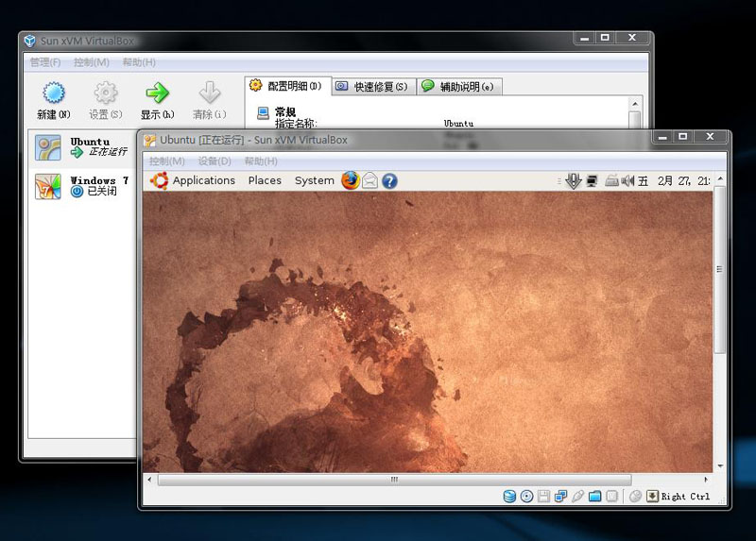Launch Firefox from the Ubuntu panel
This screenshot has width=756, height=541.
point(351,180)
